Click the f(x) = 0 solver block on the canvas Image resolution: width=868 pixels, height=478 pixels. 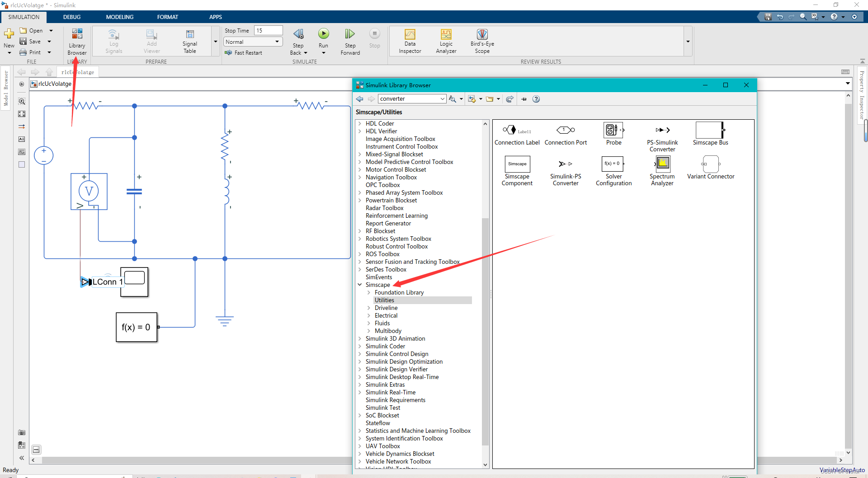tap(137, 327)
